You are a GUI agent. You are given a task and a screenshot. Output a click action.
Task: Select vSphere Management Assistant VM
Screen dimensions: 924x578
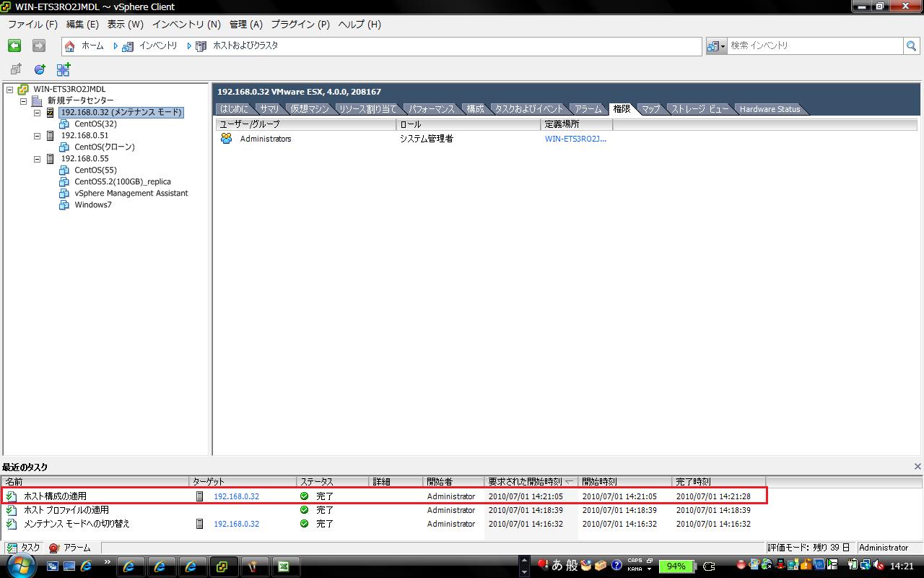[131, 193]
